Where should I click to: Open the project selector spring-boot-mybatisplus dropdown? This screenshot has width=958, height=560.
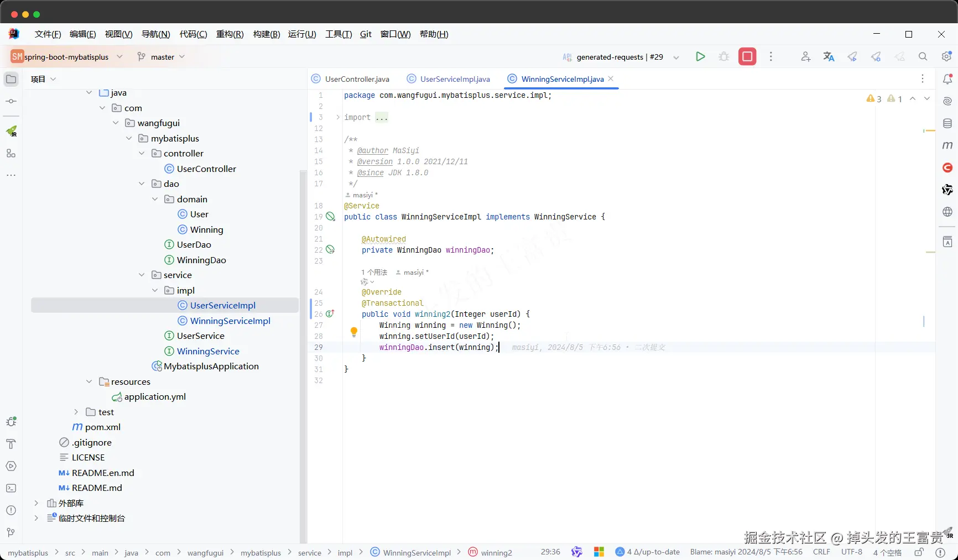67,56
